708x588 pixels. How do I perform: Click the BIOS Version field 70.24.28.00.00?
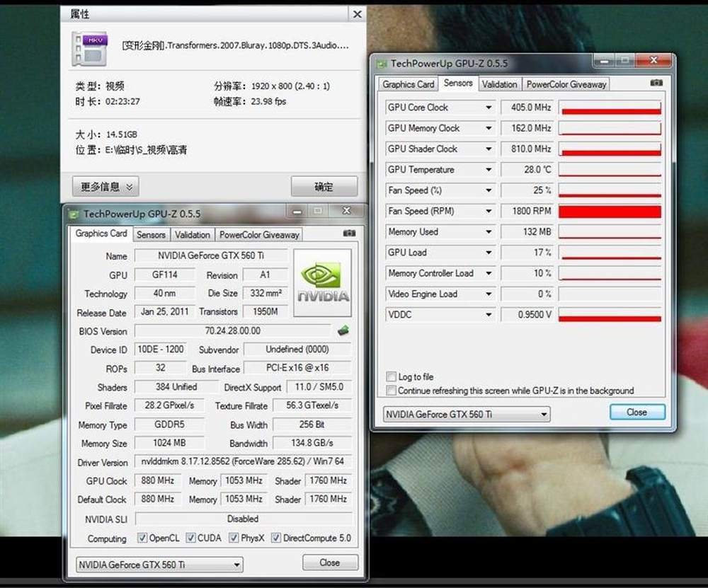233,330
